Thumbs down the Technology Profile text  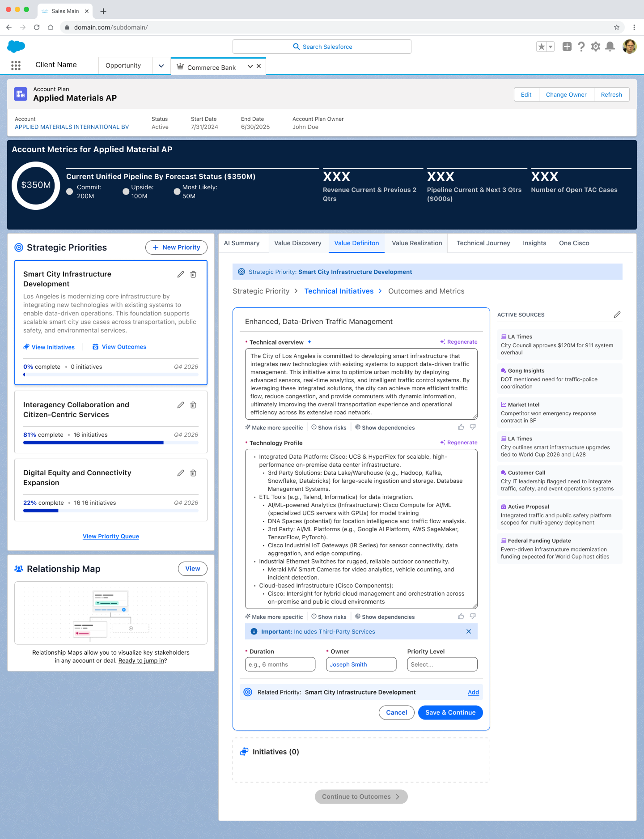click(473, 617)
